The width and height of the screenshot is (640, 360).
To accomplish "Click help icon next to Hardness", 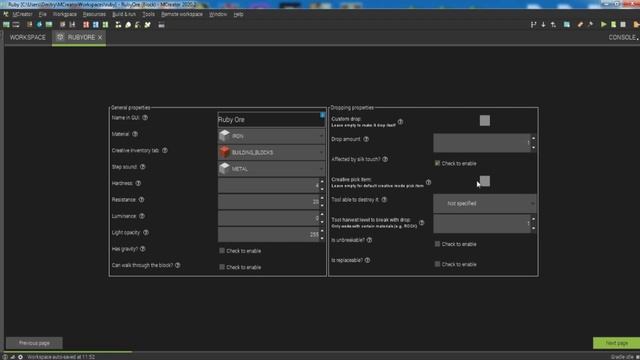I will [138, 183].
